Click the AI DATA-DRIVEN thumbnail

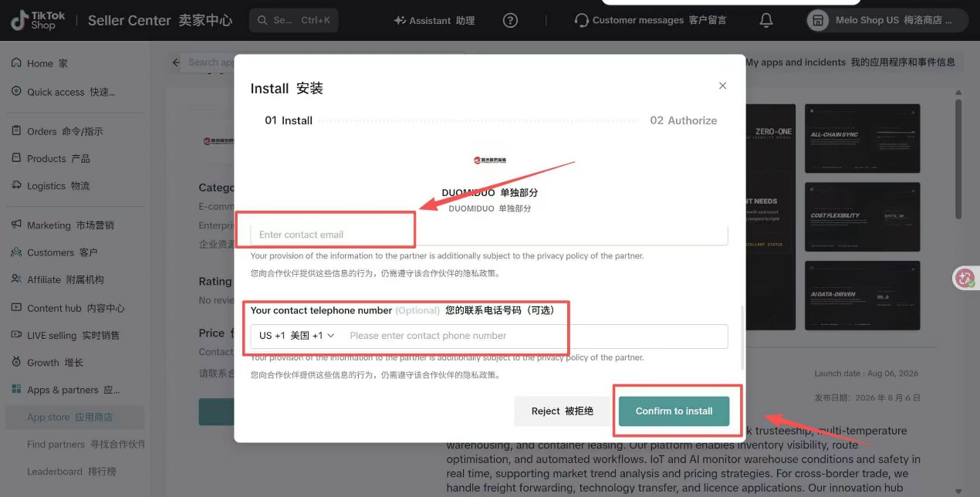[x=862, y=296]
